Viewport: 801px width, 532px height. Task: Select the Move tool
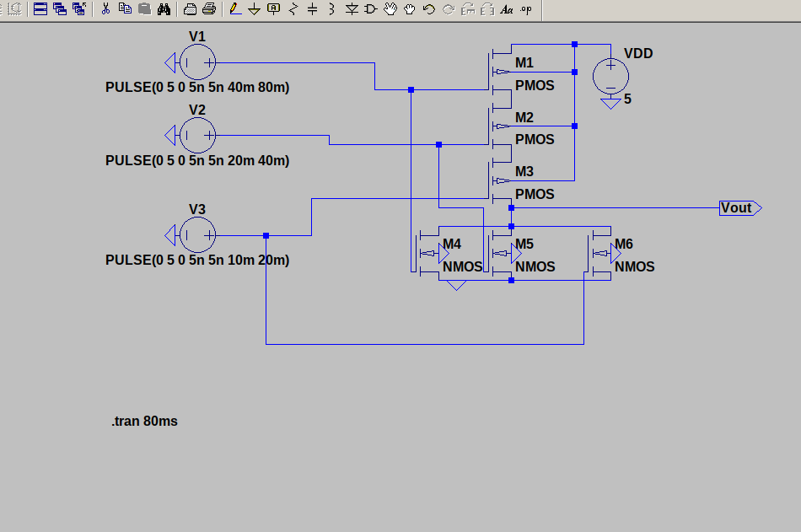click(390, 10)
